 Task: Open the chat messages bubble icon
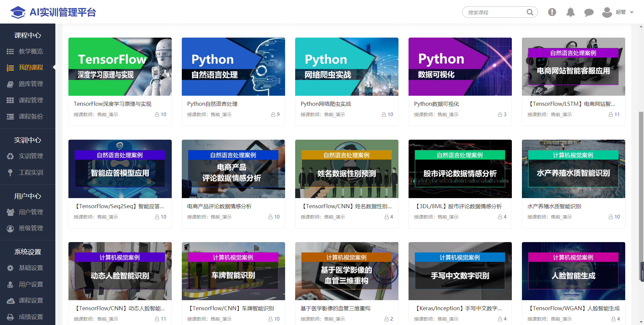(x=589, y=12)
